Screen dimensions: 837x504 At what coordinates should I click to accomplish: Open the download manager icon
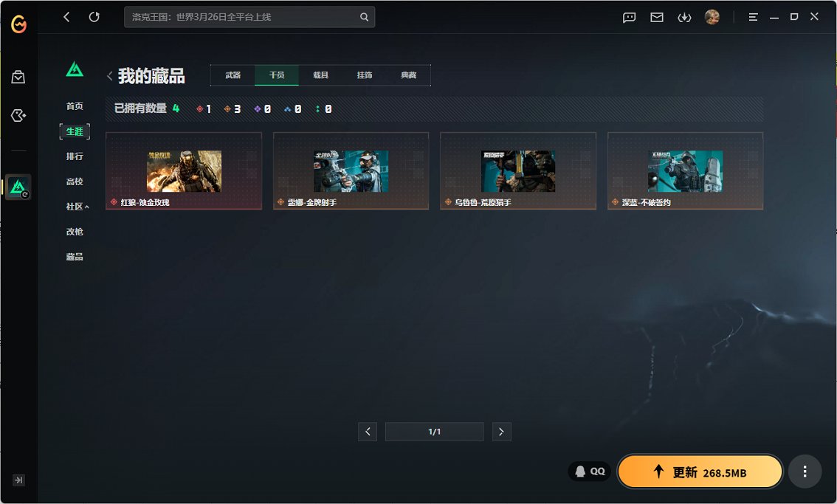click(684, 17)
